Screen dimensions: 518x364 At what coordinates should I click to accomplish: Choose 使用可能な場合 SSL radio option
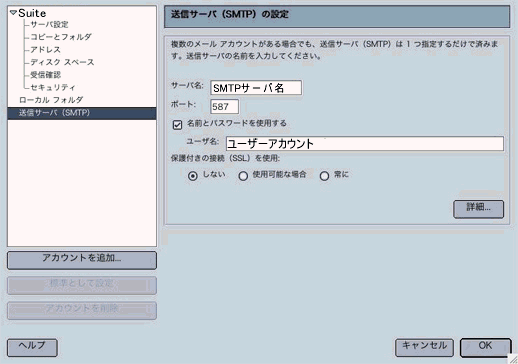pyautogui.click(x=243, y=176)
